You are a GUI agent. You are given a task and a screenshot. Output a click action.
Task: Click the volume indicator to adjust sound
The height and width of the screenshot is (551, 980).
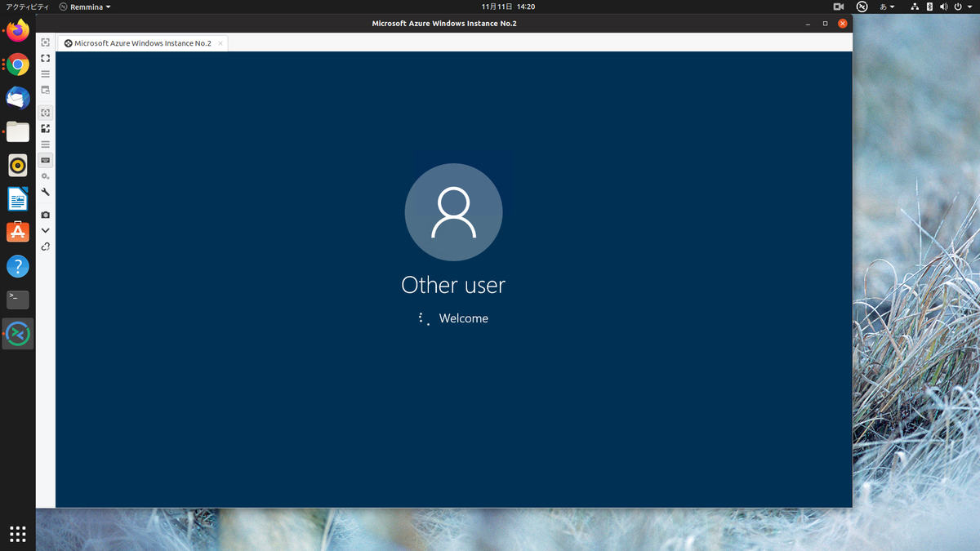(x=944, y=7)
